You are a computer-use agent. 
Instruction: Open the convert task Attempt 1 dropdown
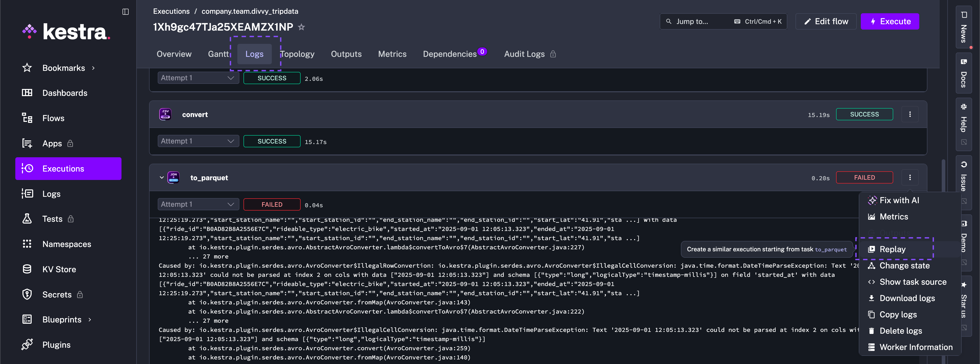[x=198, y=141]
